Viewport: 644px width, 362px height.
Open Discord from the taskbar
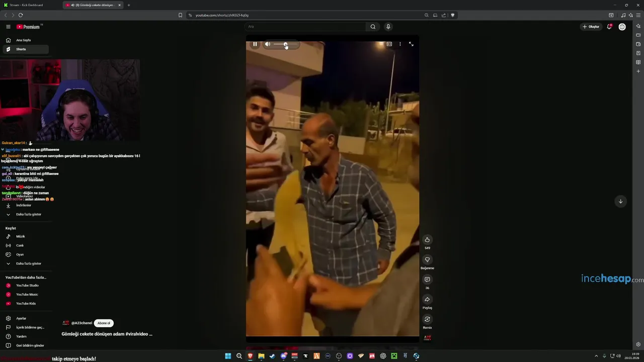point(283,356)
